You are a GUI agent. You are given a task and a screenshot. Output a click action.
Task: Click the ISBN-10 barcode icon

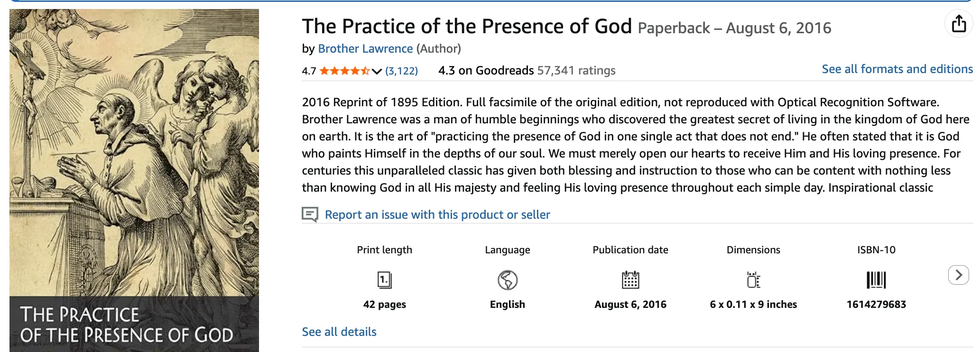pyautogui.click(x=876, y=280)
